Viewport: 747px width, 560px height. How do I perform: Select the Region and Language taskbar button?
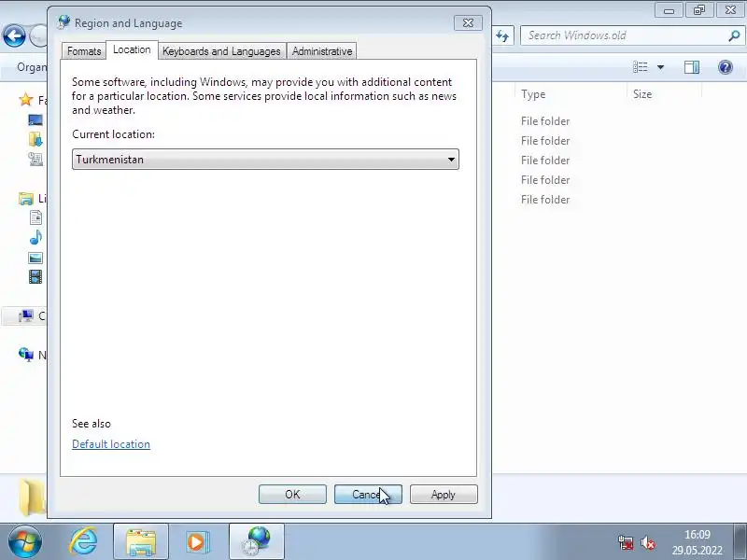(257, 542)
